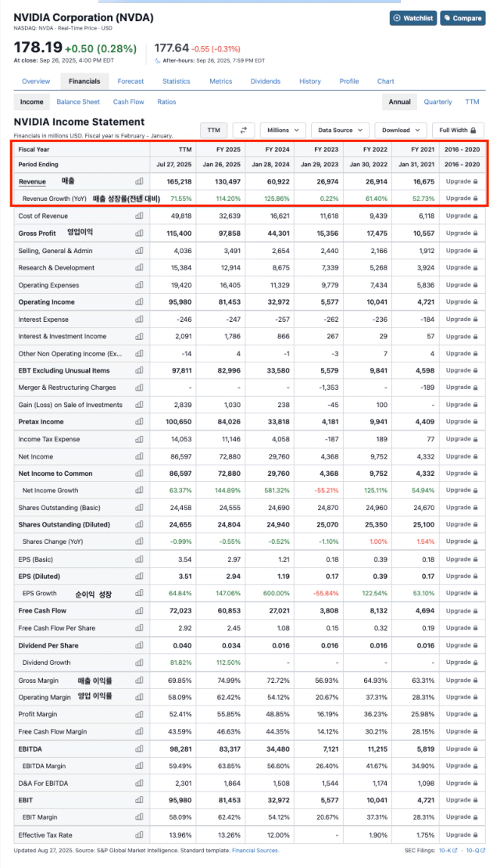500x868 pixels.
Task: Click the underlined Revenue row label
Action: [32, 181]
